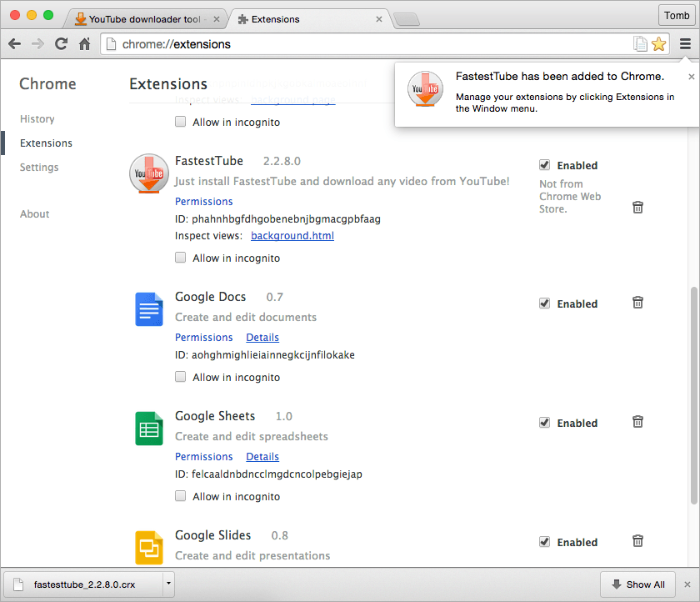Click page icon beside the bookmark star
The image size is (700, 602).
(x=640, y=43)
